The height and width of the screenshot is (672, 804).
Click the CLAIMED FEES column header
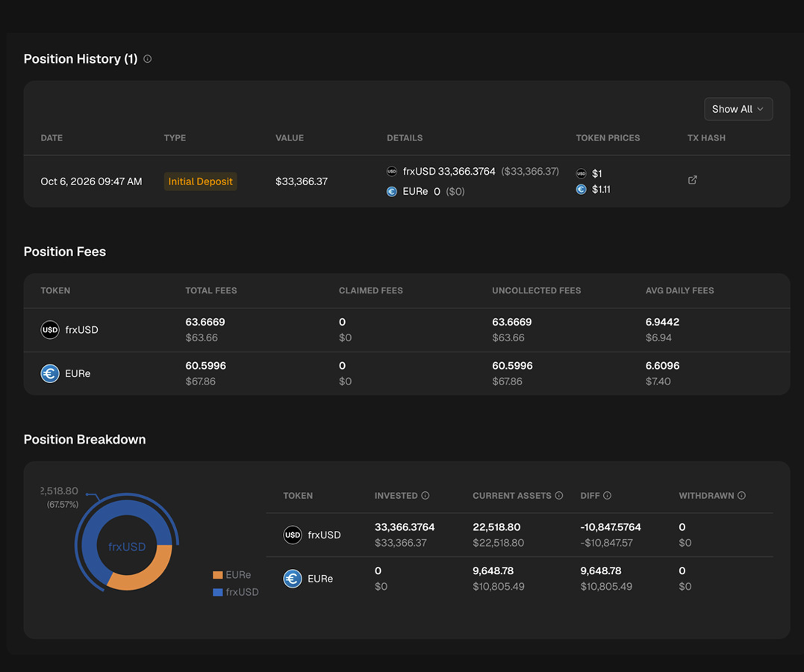click(x=371, y=290)
